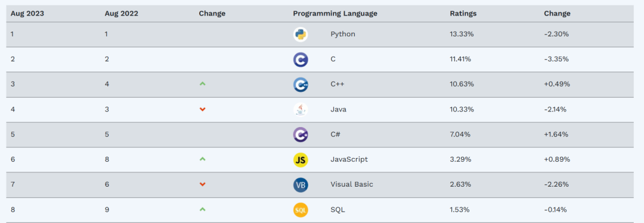Screen dimensions: 644x223
Task: Click the Python logo icon
Action: (301, 34)
